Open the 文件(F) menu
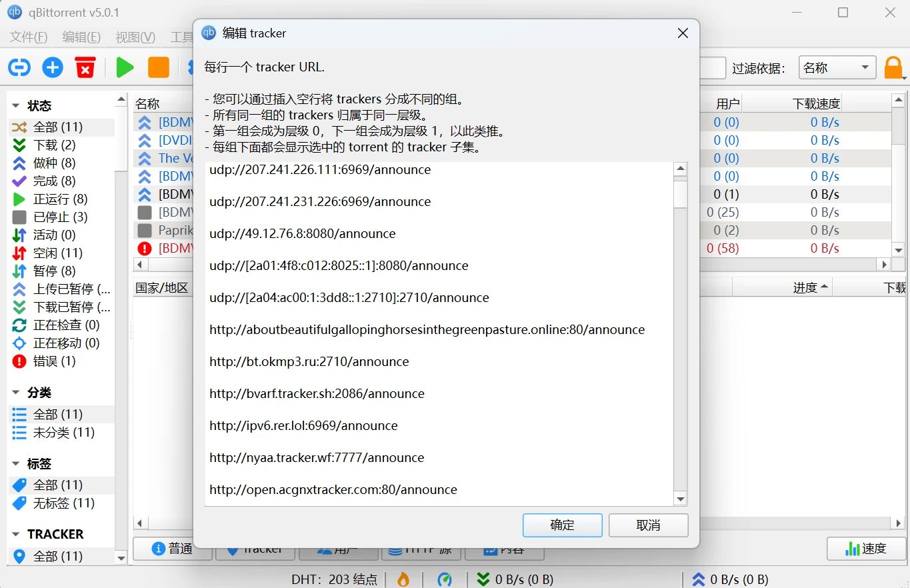The image size is (910, 588). point(29,37)
